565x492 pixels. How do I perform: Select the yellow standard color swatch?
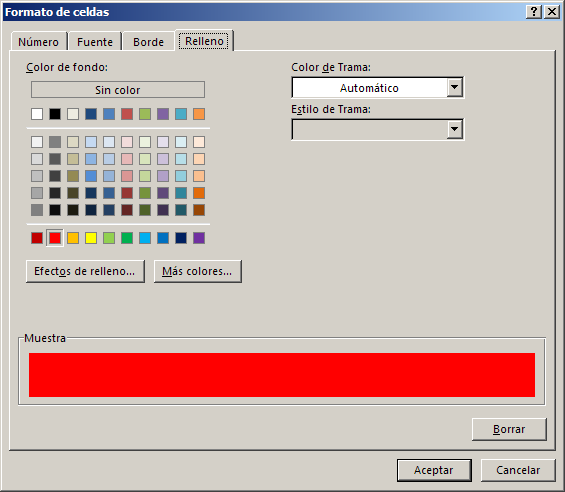91,238
